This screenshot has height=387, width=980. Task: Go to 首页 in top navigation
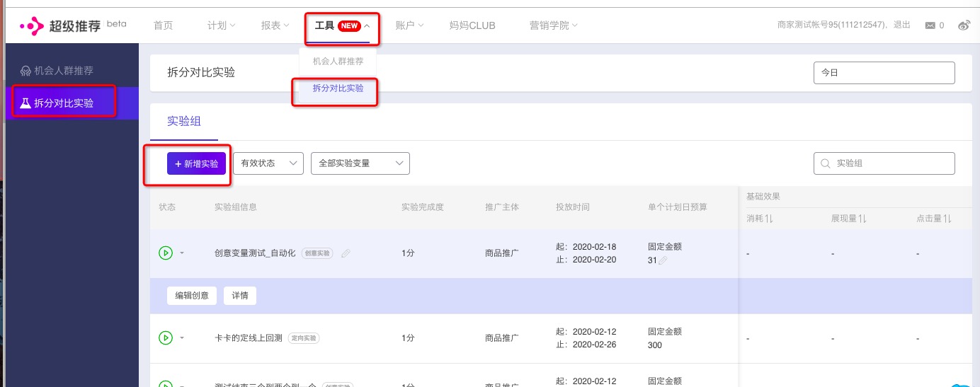coord(163,25)
